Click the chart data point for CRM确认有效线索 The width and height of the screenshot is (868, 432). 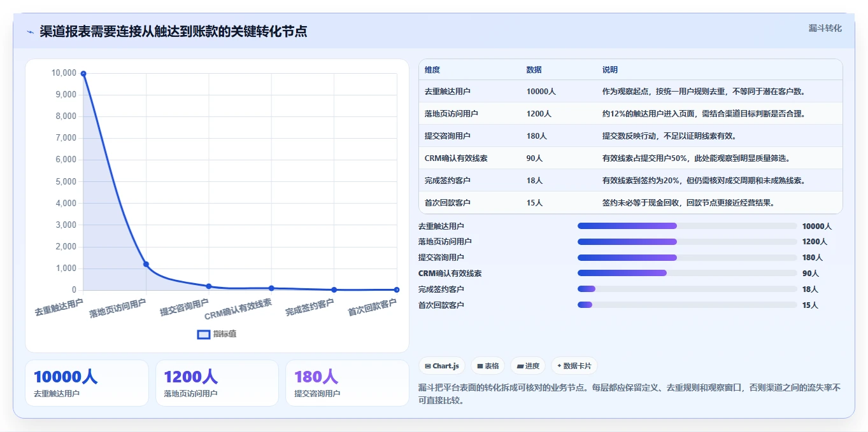click(271, 288)
